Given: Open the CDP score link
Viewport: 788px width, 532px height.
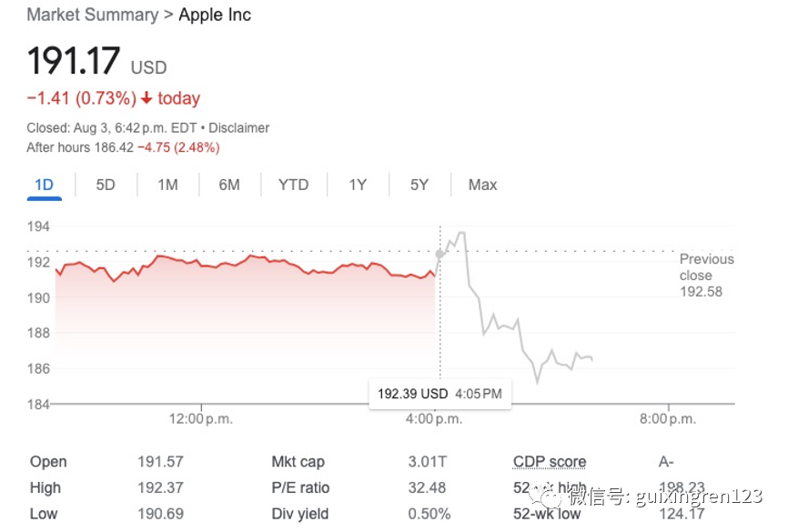Looking at the screenshot, I should click(x=550, y=462).
